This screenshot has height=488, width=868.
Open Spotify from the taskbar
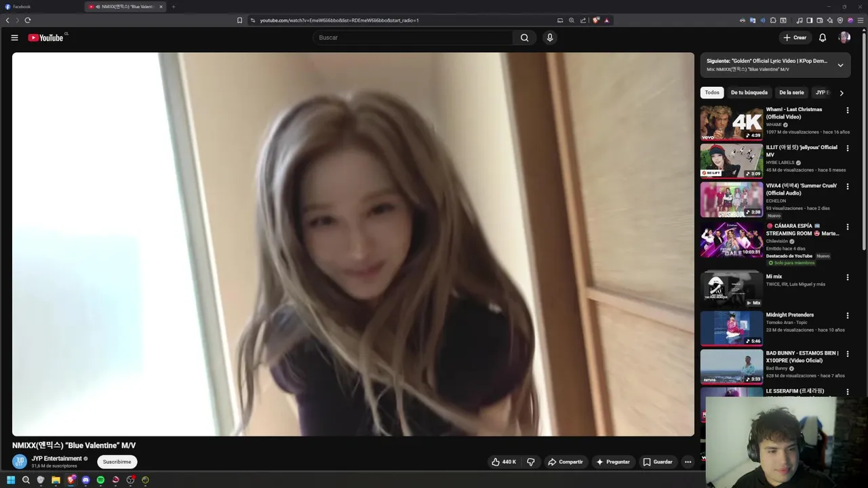click(100, 480)
